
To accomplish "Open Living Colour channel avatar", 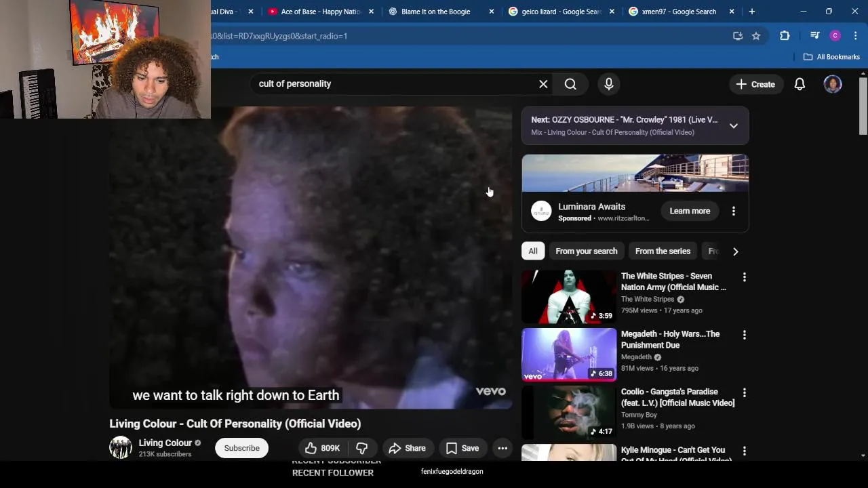I will coord(121,448).
